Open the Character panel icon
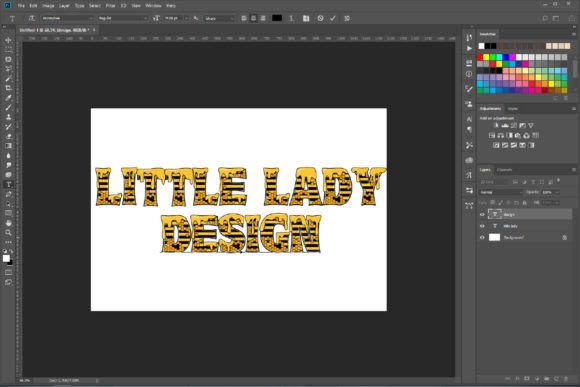 469,119
